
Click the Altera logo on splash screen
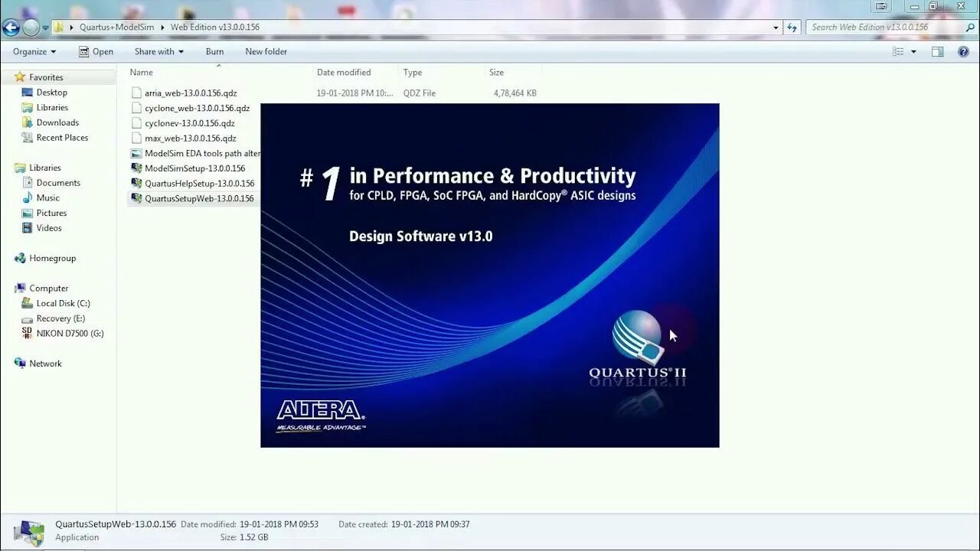coord(321,416)
